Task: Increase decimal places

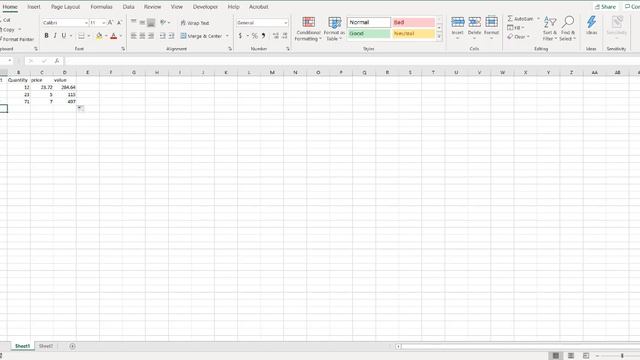Action: (276, 36)
